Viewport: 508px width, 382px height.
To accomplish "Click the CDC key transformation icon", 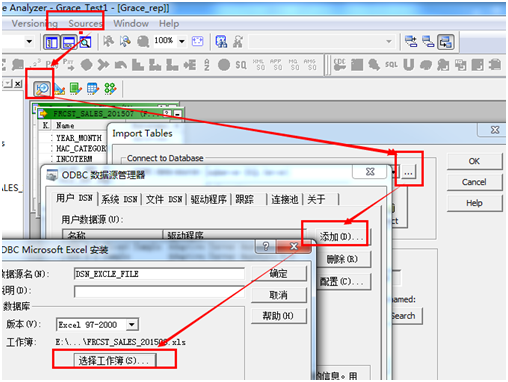I will pos(340,64).
